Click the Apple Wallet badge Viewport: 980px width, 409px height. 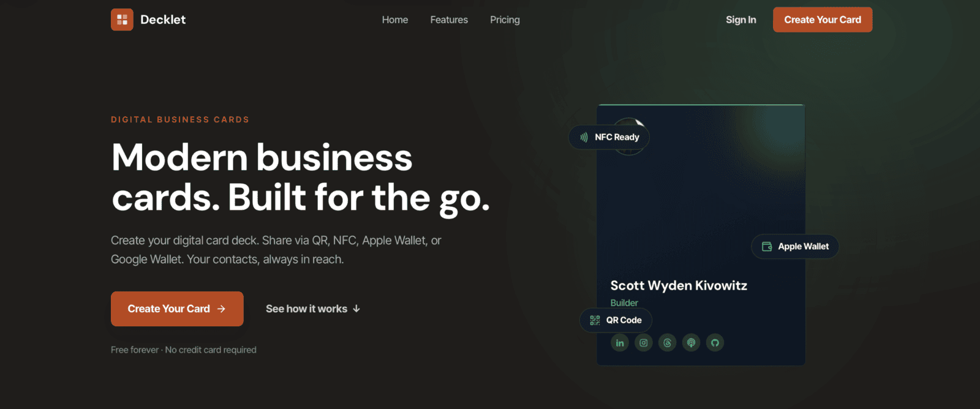795,247
